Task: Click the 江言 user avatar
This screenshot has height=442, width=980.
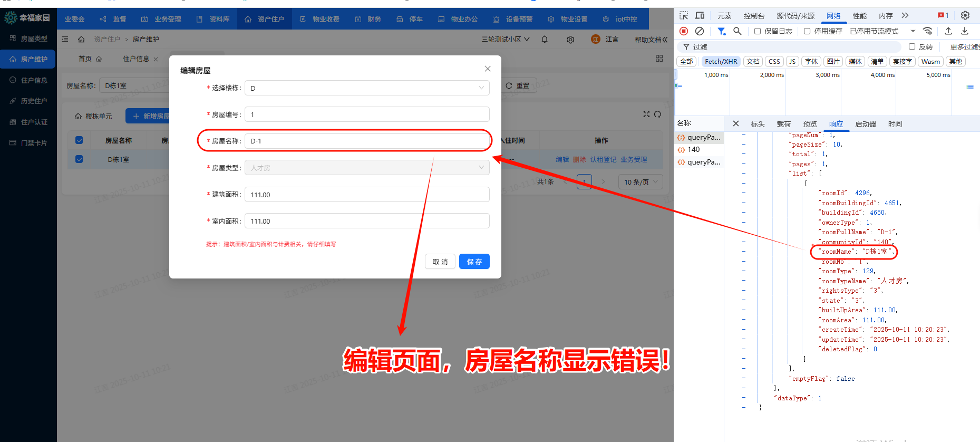Action: (596, 39)
